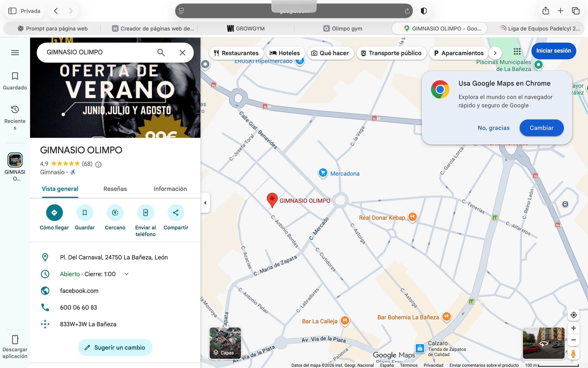
Task: Toggle Safari sidebar button
Action: (12, 11)
